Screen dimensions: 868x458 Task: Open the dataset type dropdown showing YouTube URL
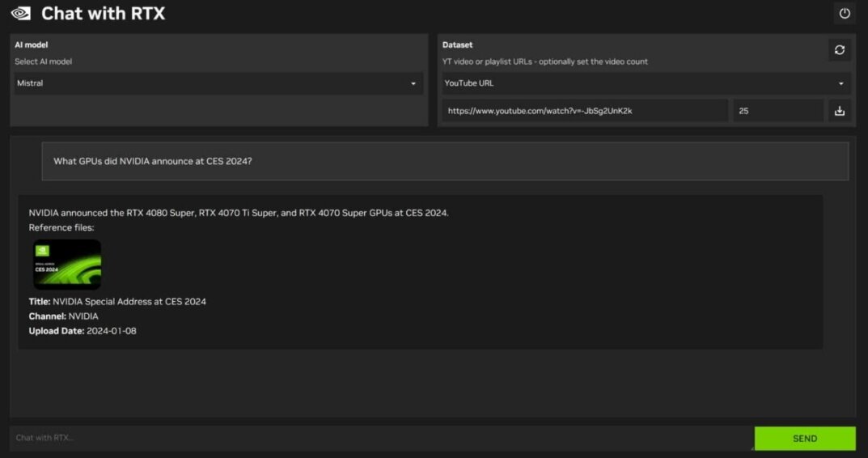[646, 83]
